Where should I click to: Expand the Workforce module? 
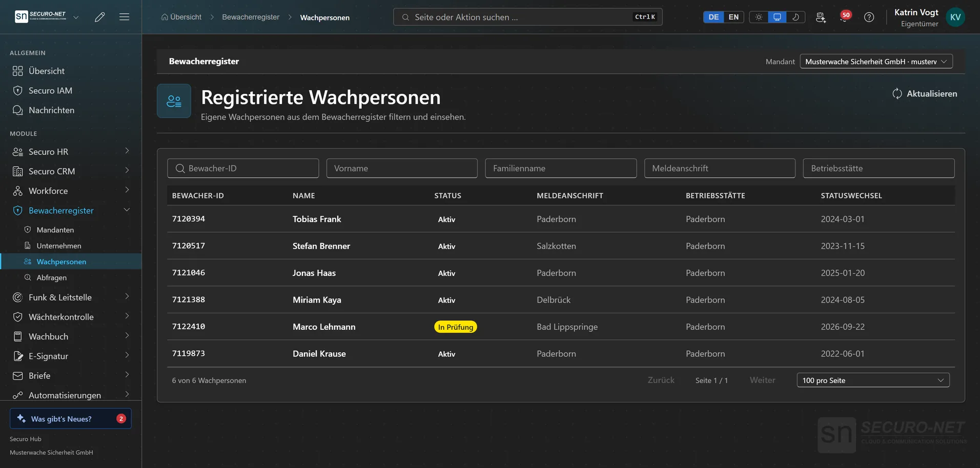coord(71,190)
